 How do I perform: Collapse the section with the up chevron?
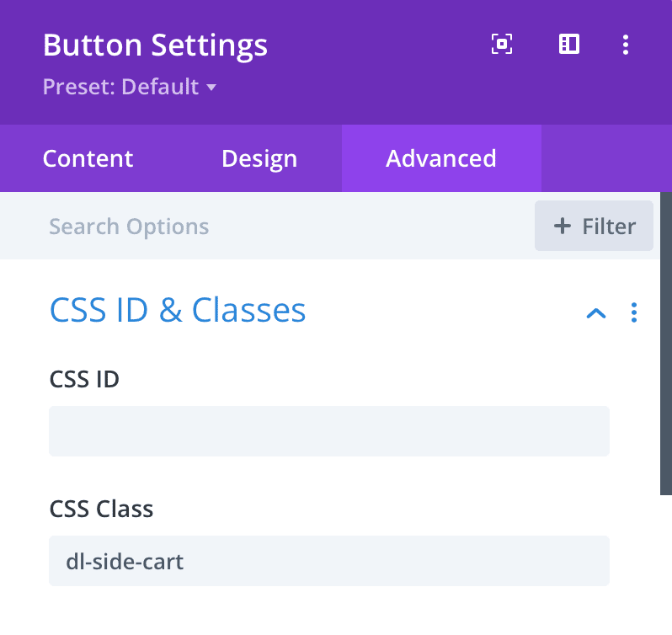tap(596, 313)
